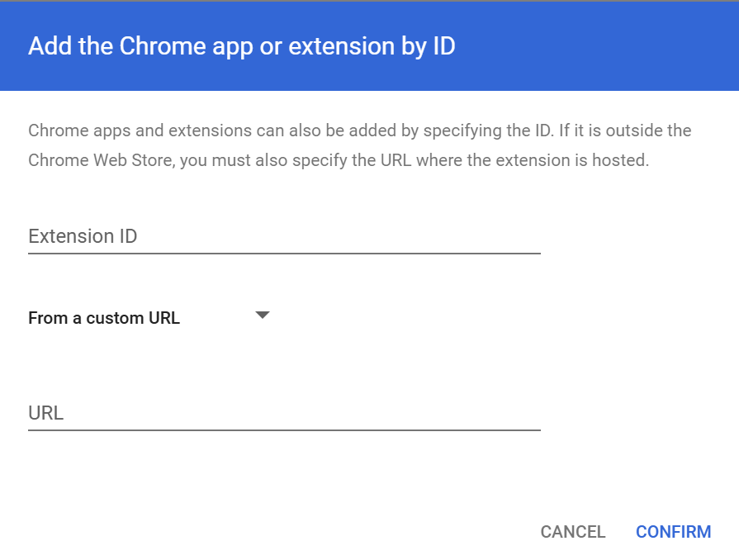Click the words extension by ID in title
Viewport: 739px width, 560px height.
click(372, 46)
